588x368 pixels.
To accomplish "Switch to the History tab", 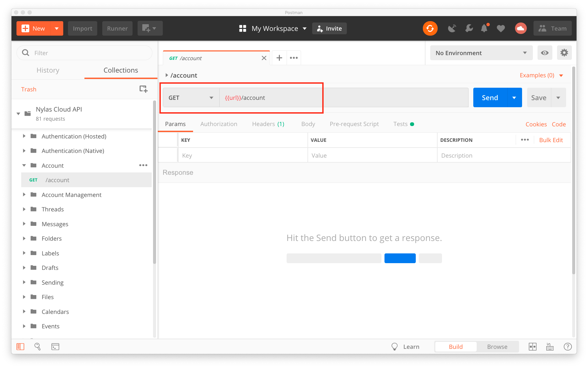I will point(48,70).
